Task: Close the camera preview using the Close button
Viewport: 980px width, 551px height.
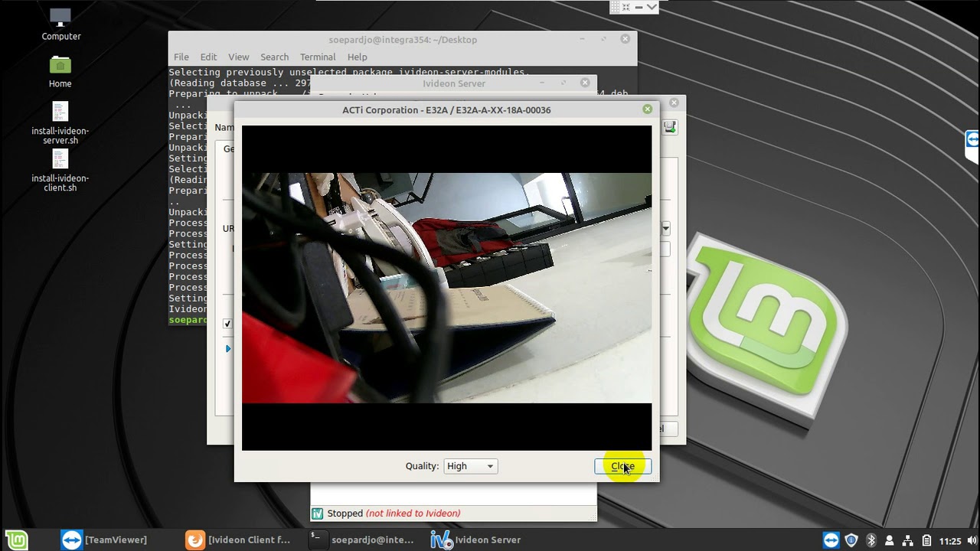Action: point(622,466)
